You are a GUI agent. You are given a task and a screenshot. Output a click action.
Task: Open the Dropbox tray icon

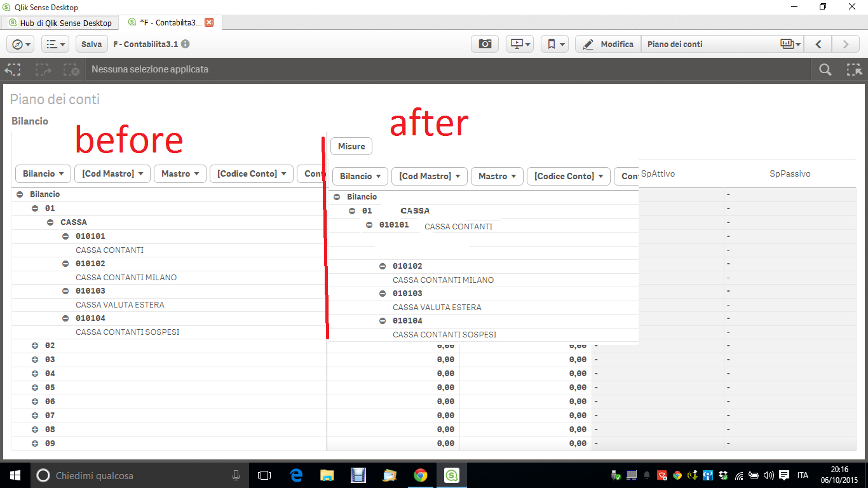pos(723,475)
